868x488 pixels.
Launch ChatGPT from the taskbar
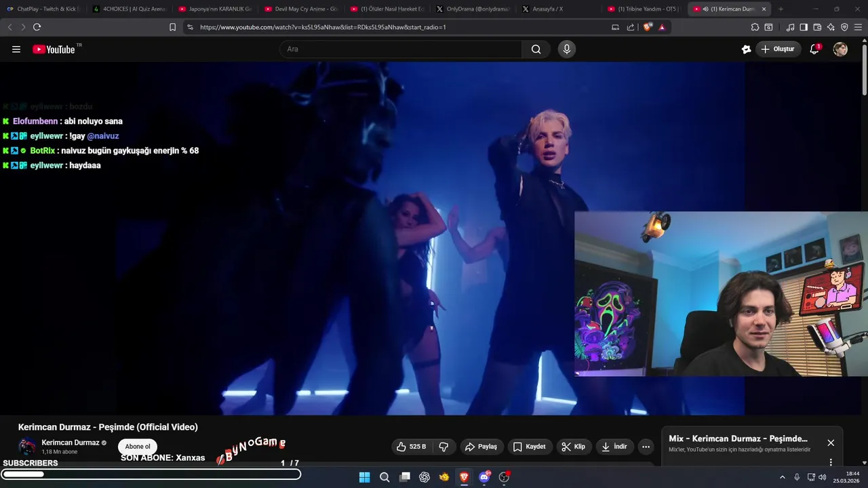click(x=425, y=477)
